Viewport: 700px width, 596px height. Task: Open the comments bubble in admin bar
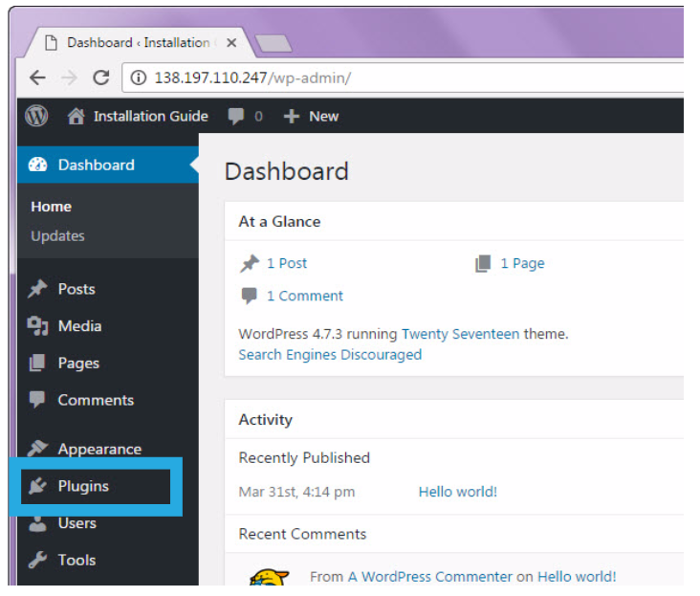coord(236,116)
